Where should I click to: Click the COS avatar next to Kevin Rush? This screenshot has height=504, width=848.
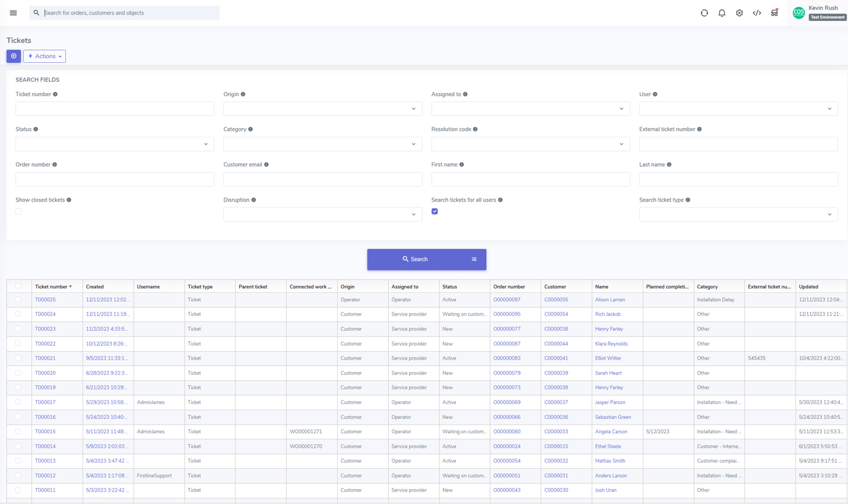(x=798, y=12)
